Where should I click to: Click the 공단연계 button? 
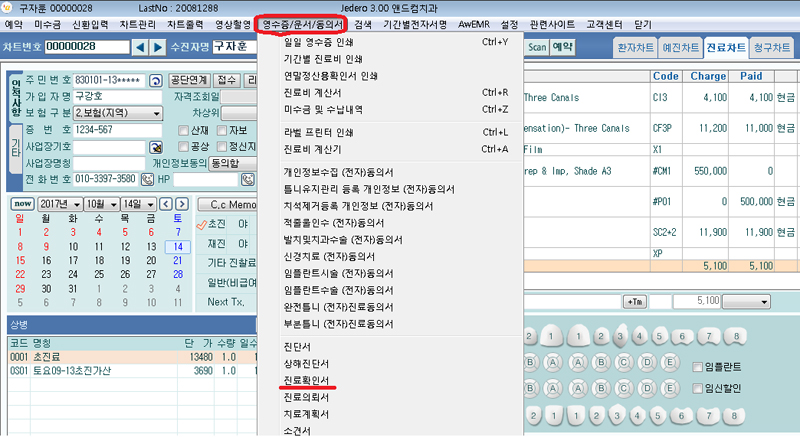(188, 80)
